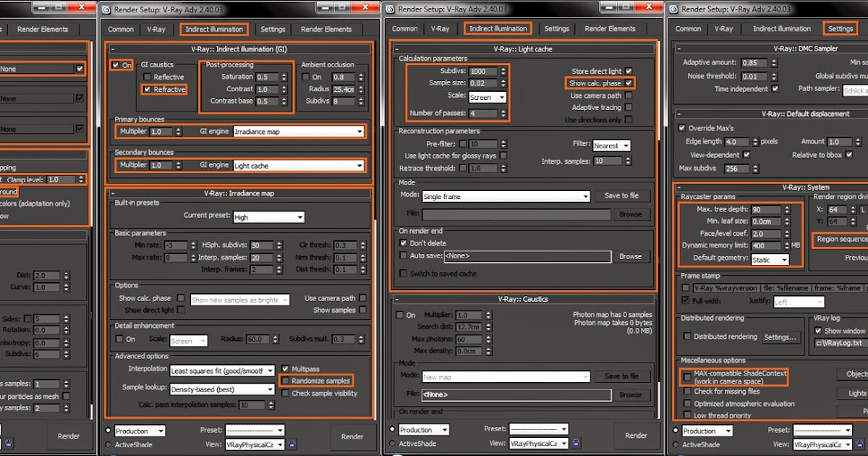Enable Ambient occlusion On checkbox
Viewport: 868px width, 456px height.
point(305,77)
